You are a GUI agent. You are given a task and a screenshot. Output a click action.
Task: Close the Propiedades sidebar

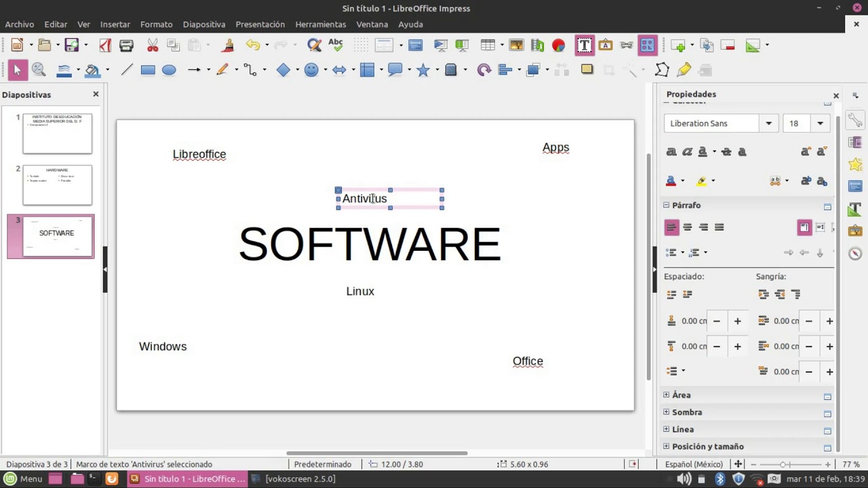836,96
